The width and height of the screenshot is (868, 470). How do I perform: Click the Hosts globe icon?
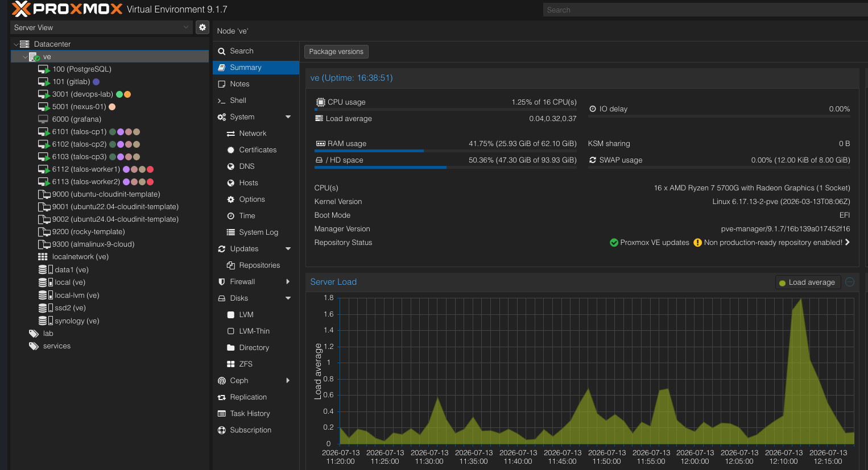click(231, 183)
